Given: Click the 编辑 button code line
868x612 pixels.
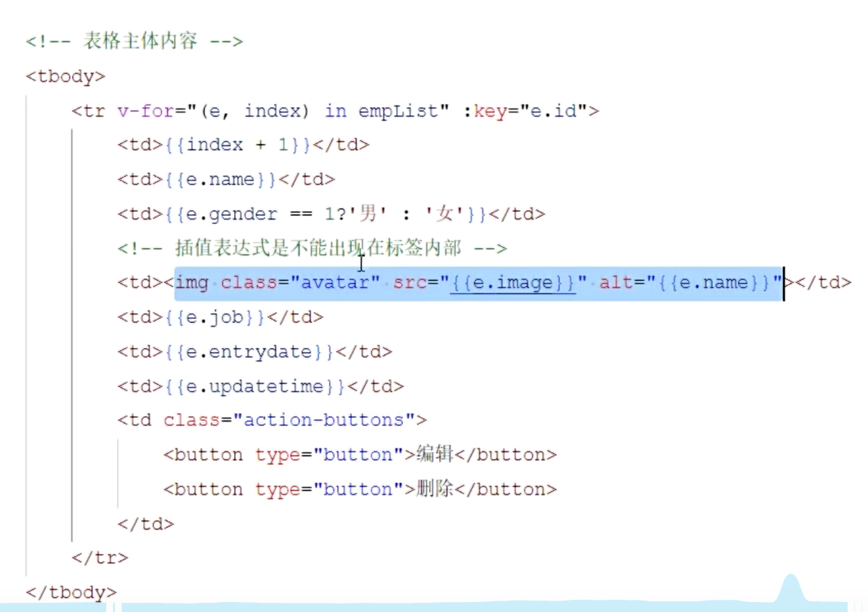Looking at the screenshot, I should point(360,455).
